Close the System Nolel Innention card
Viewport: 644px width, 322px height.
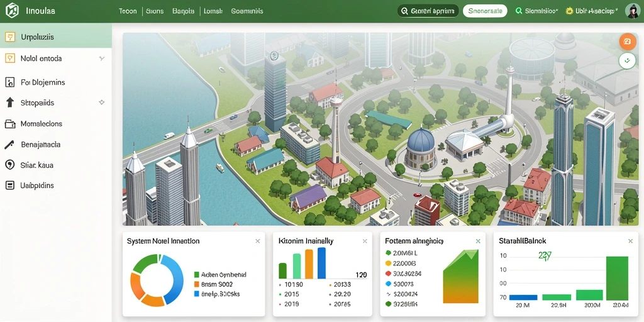257,241
